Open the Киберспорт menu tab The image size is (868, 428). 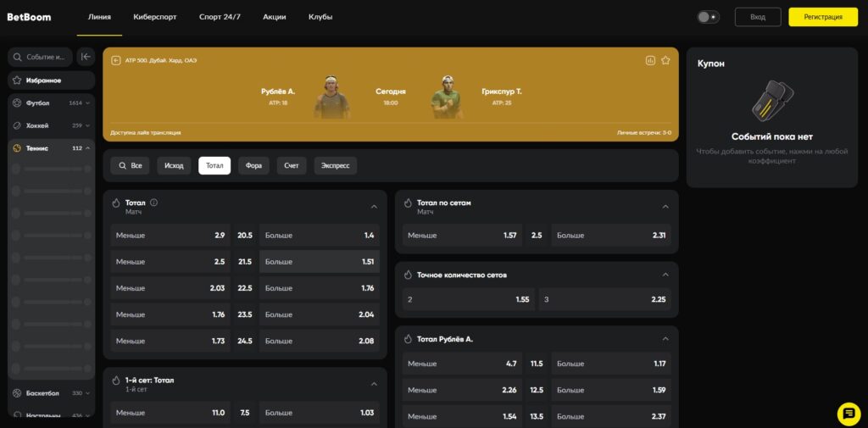155,17
